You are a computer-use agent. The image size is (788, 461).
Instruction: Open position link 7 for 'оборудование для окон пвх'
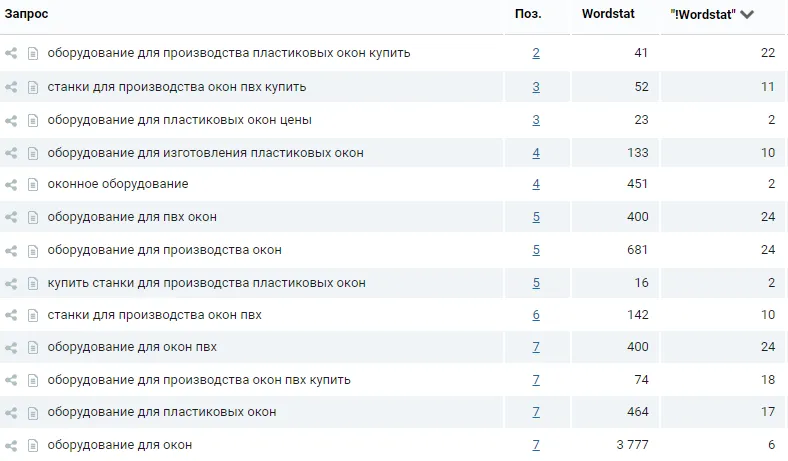[x=536, y=347]
